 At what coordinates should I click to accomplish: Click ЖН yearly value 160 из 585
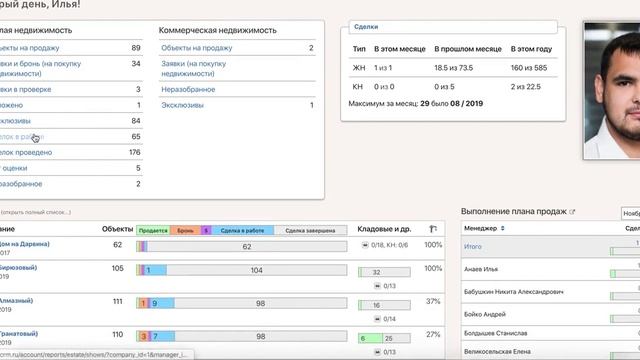[x=529, y=68]
